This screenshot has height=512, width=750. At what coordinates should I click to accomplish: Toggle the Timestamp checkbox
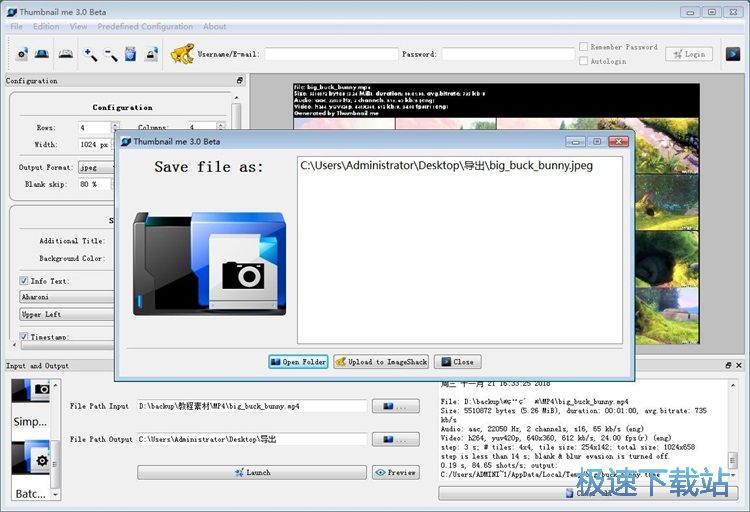[24, 336]
